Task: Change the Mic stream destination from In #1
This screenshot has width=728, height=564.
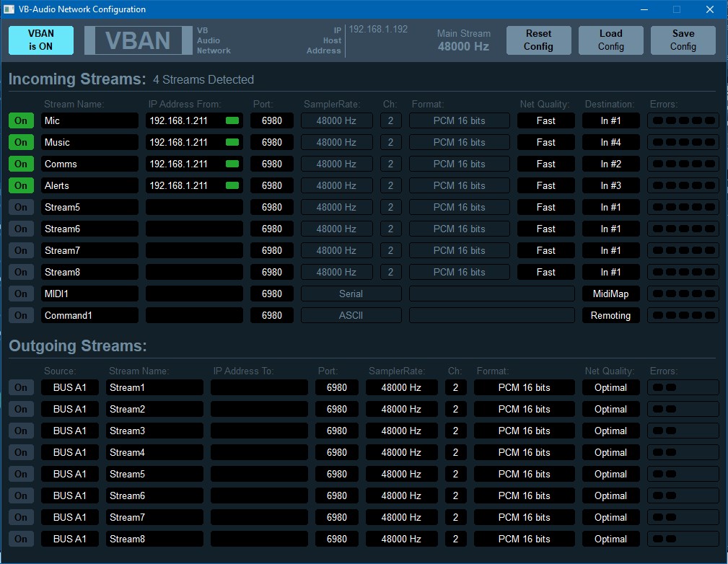Action: click(x=610, y=120)
